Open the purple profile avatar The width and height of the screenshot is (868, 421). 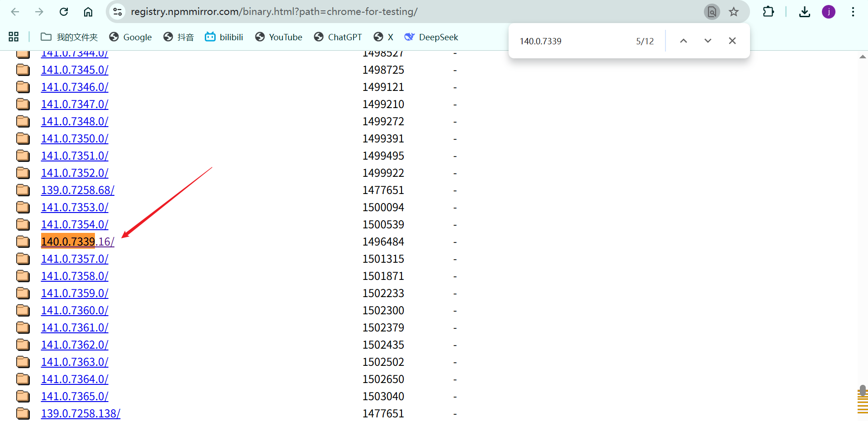pos(829,12)
